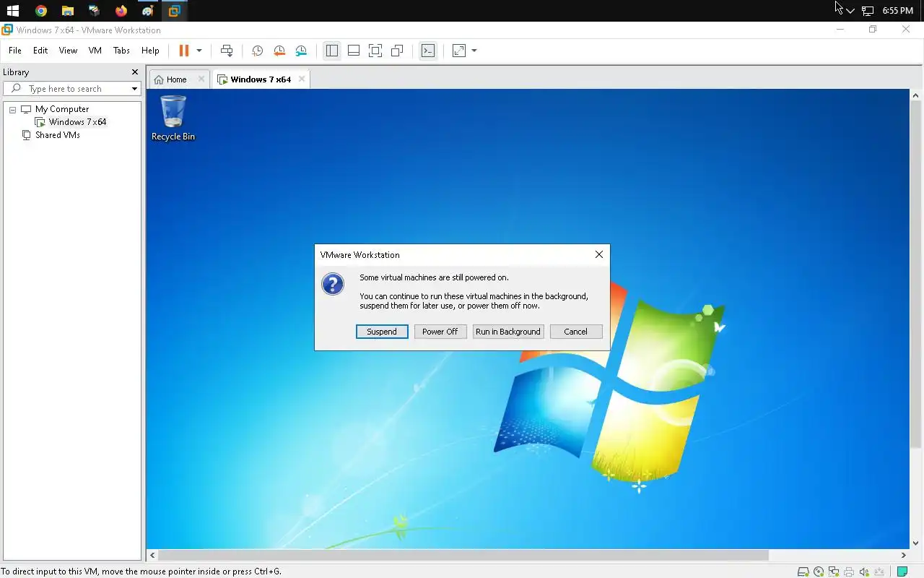Enter full screen mode icon

(375, 51)
